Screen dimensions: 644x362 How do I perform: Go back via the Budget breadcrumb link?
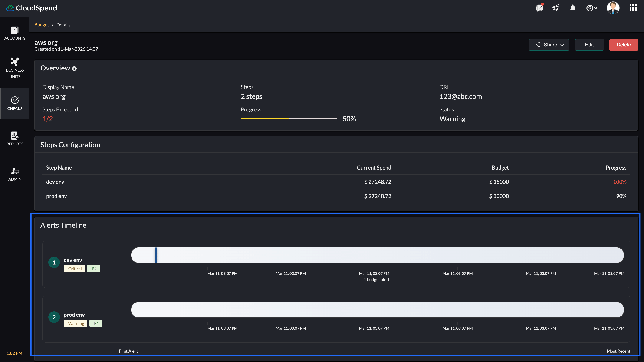42,24
